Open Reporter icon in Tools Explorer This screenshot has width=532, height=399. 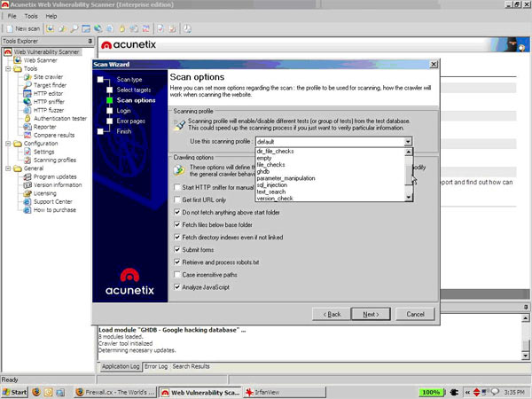tap(27, 127)
